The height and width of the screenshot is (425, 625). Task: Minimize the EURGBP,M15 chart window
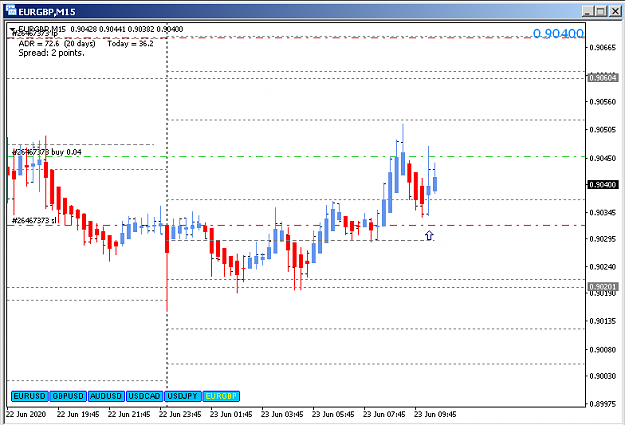click(588, 11)
